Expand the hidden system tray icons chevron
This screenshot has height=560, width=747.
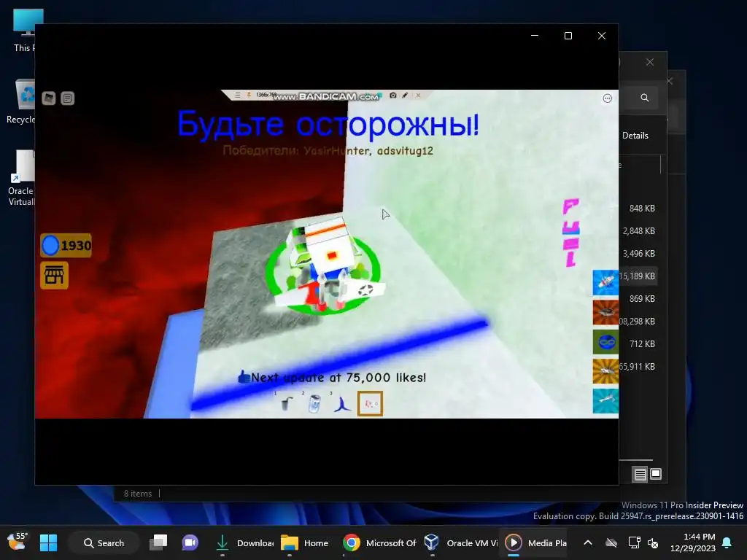588,542
